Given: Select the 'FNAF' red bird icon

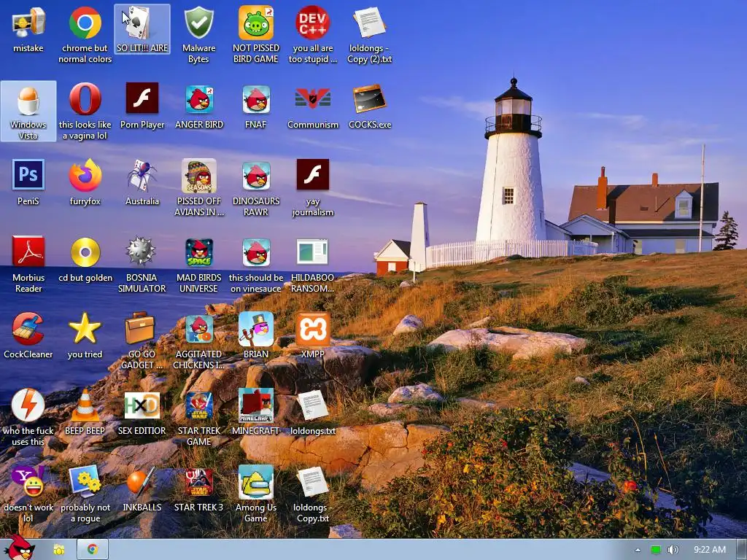Looking at the screenshot, I should 256,106.
